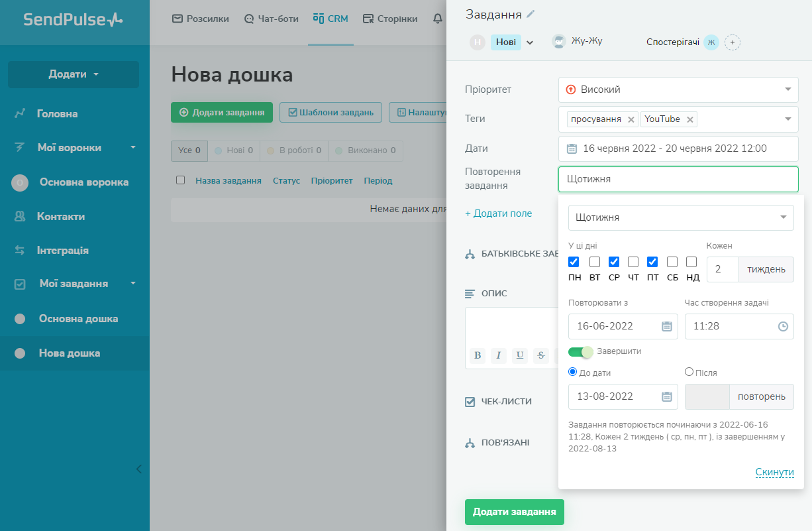Apply Bold formatting in description editor

478,355
